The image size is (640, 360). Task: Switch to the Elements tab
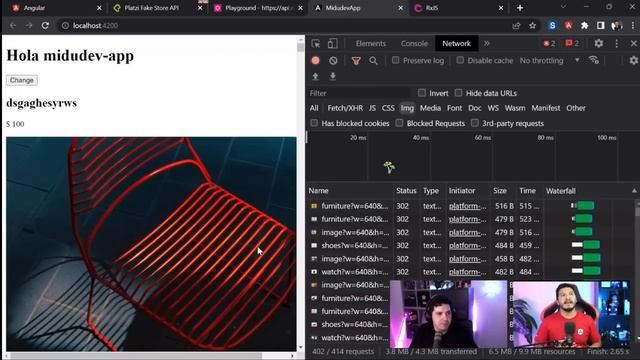(x=371, y=43)
